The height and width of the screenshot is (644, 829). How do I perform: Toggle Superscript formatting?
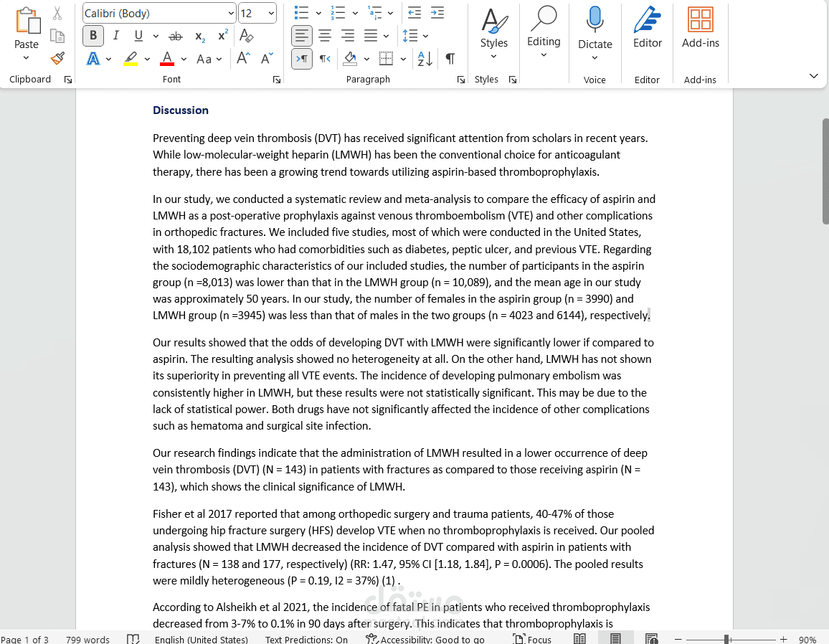click(x=222, y=35)
